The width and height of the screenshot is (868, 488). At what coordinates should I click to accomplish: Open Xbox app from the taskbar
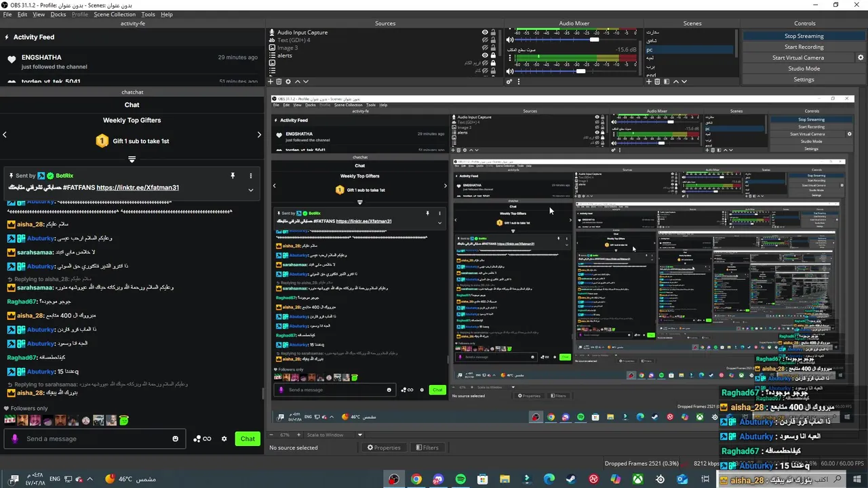638,479
